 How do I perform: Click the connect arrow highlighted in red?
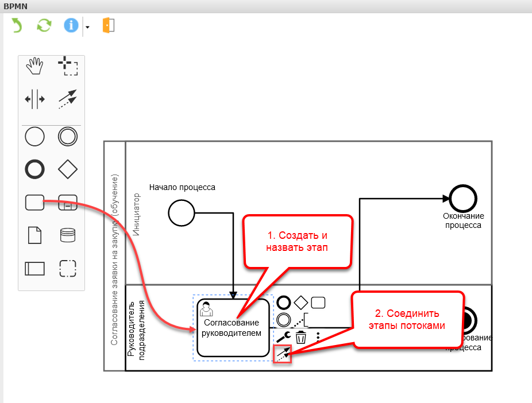(283, 355)
